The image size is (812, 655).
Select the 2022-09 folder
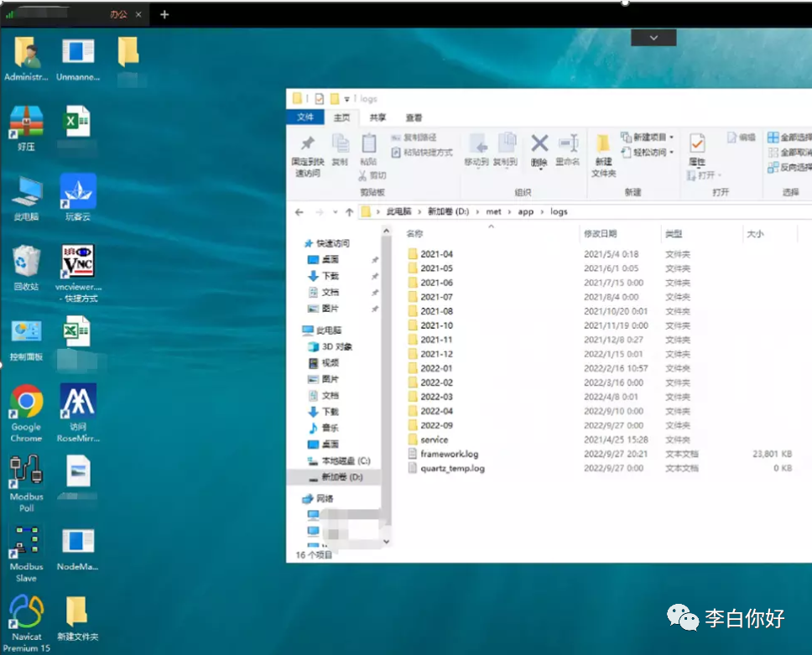point(436,425)
